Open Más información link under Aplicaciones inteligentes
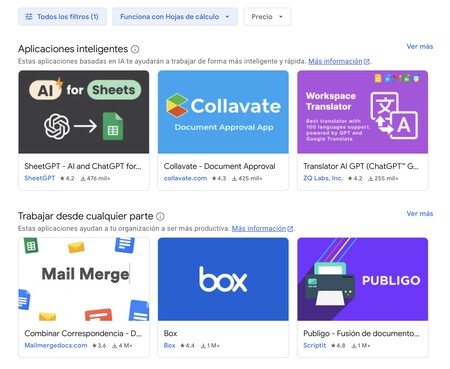This screenshot has width=450, height=369. pos(339,61)
